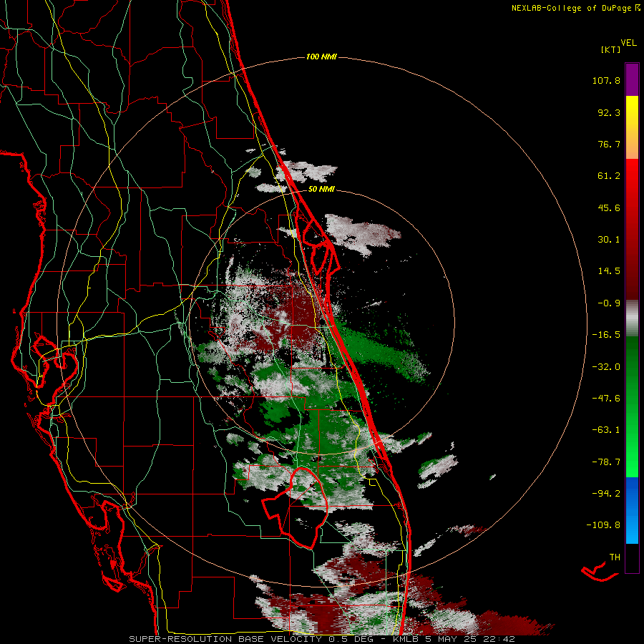
Task: Click the -63.1 legend value
Action: coord(606,430)
